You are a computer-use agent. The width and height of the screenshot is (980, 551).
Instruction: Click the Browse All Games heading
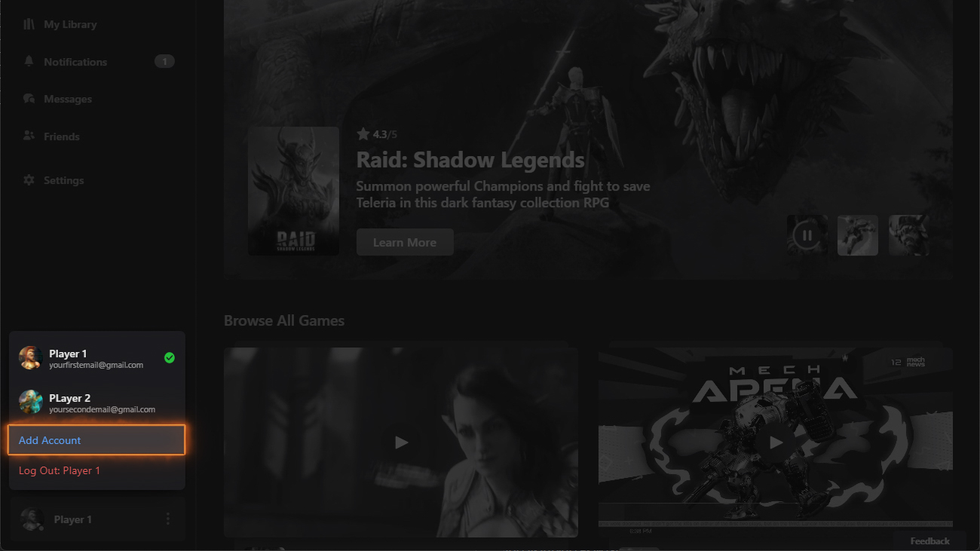[x=284, y=320]
